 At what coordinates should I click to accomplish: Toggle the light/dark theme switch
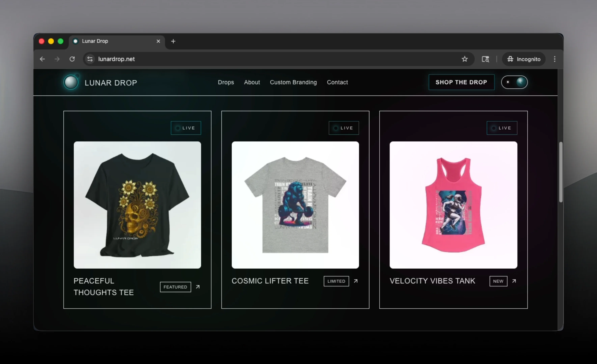[514, 82]
